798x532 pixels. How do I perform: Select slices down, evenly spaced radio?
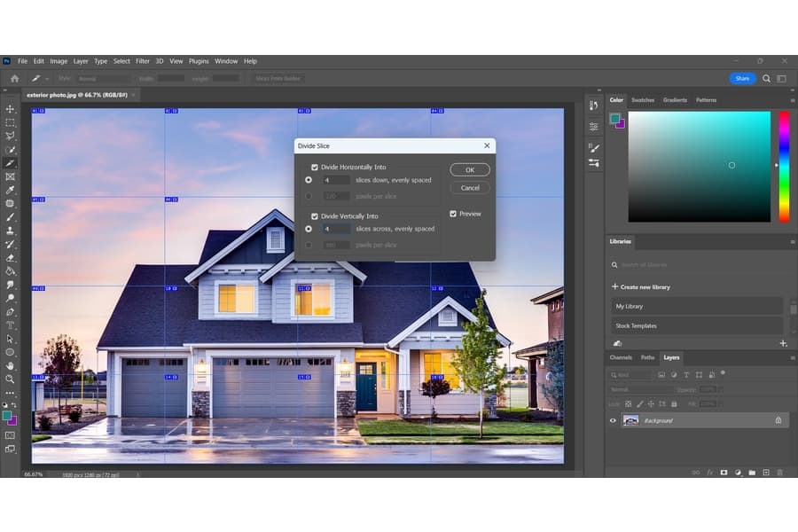(309, 180)
